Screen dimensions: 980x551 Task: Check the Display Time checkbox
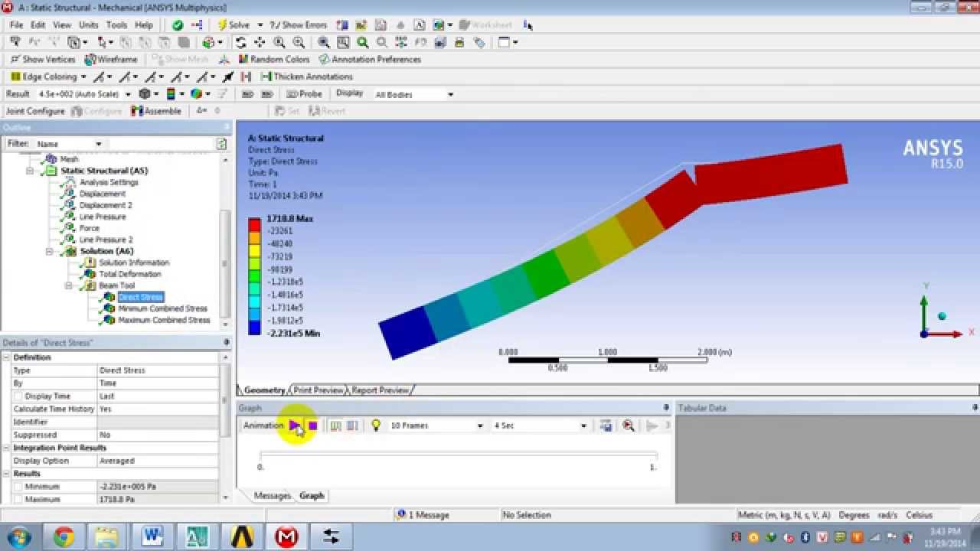coord(18,396)
